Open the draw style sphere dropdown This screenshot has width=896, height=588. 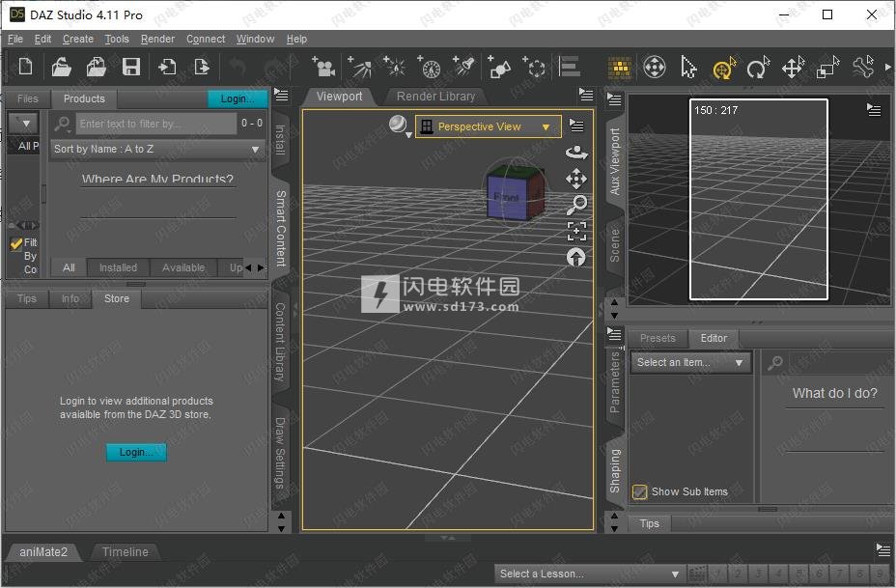coord(399,126)
